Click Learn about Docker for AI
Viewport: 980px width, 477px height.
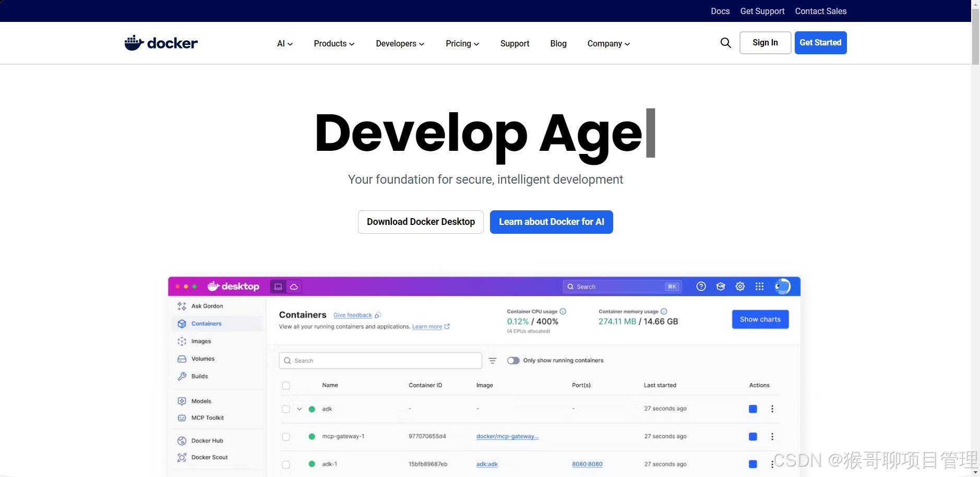pyautogui.click(x=552, y=222)
